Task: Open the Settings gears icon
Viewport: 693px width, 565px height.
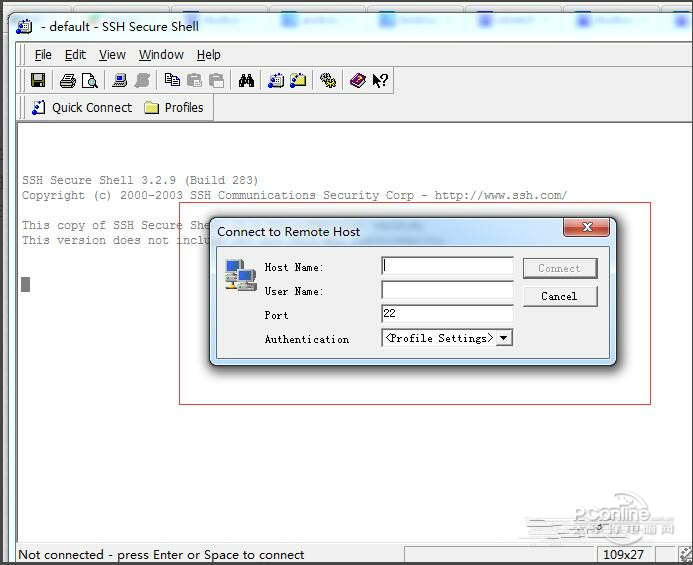Action: pyautogui.click(x=328, y=80)
